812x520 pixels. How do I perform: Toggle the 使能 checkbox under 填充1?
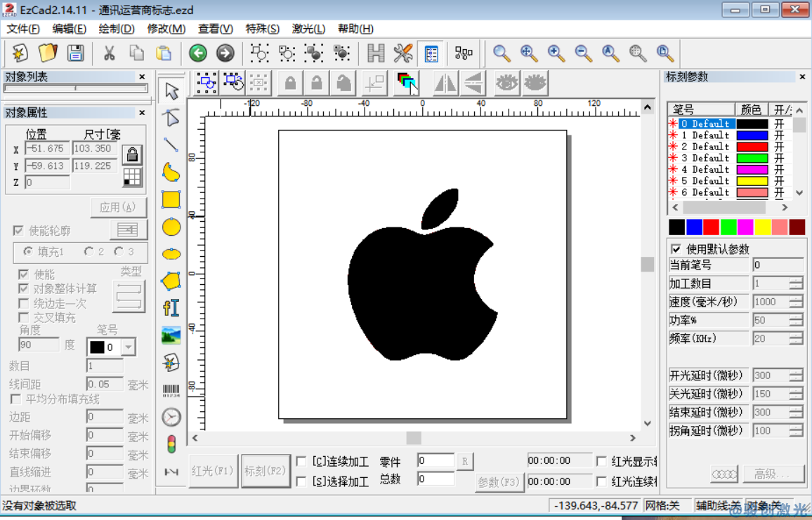click(23, 274)
